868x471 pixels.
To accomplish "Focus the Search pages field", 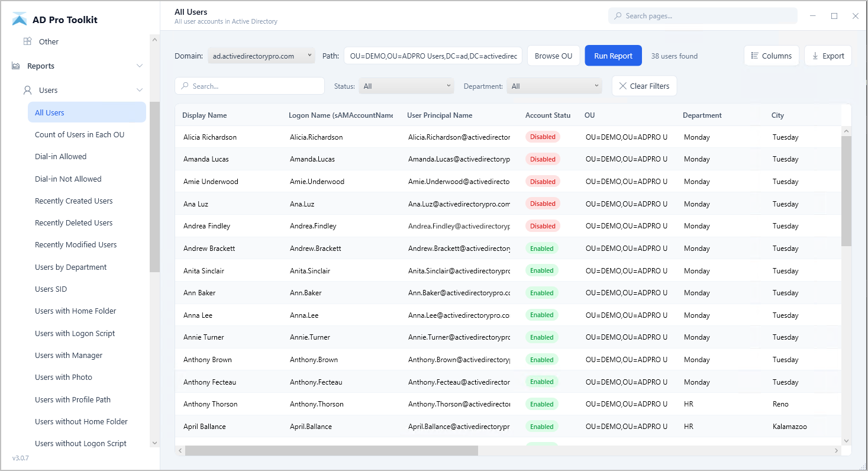I will [x=703, y=16].
